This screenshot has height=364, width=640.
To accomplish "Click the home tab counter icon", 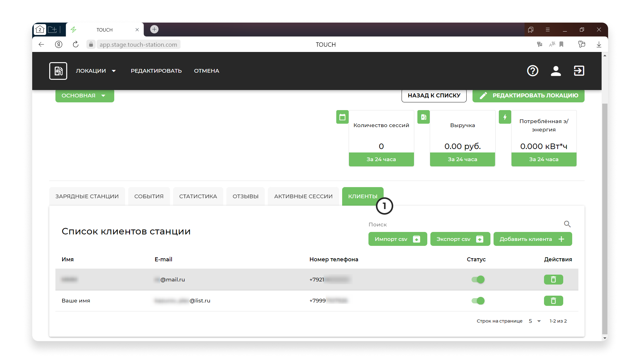I will (40, 30).
